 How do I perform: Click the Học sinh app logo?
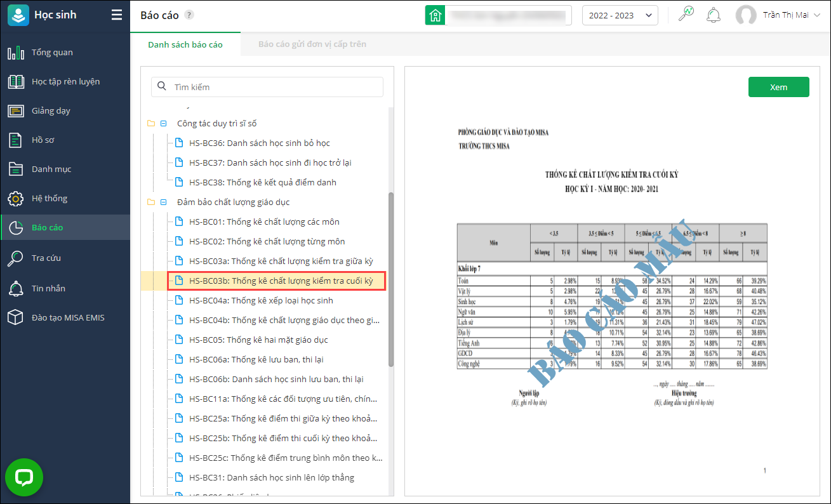tap(18, 15)
